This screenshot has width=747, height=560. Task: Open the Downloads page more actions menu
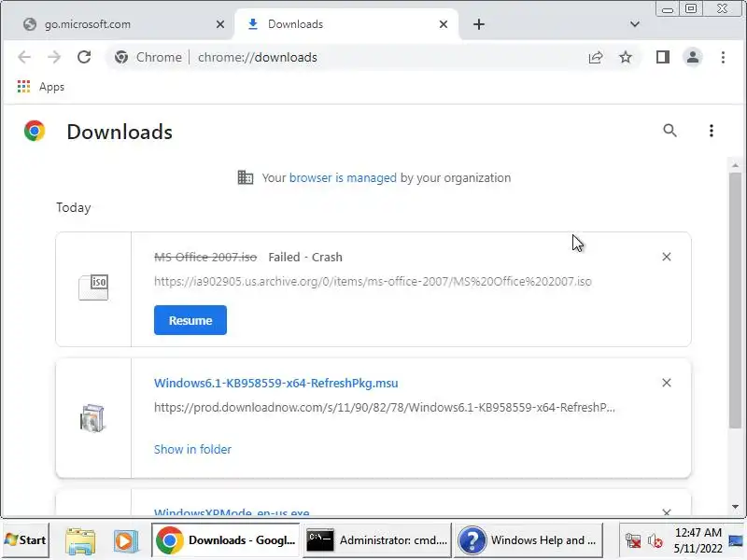tap(712, 131)
